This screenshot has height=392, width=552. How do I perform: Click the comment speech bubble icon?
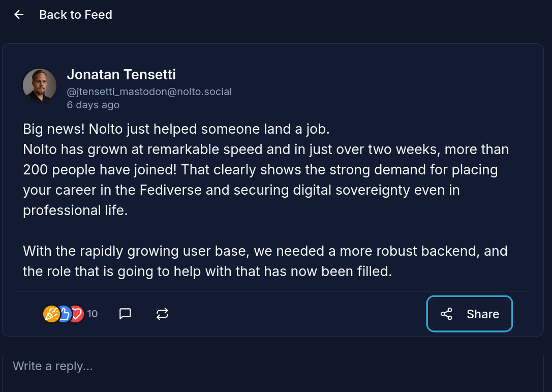[125, 314]
